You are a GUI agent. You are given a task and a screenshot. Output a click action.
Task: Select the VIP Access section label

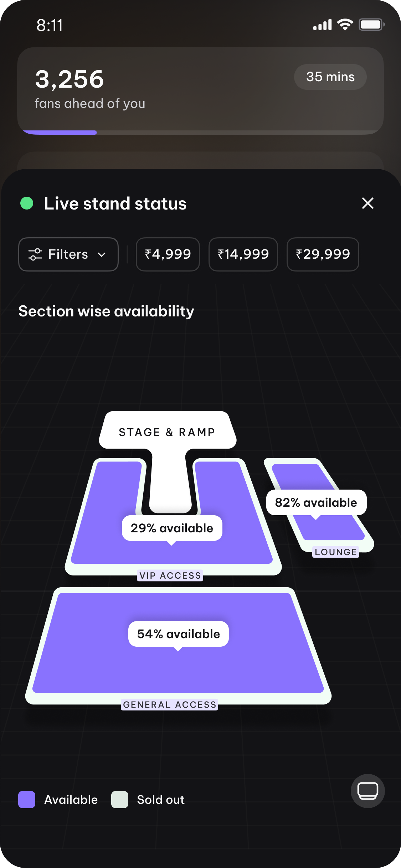pos(170,575)
